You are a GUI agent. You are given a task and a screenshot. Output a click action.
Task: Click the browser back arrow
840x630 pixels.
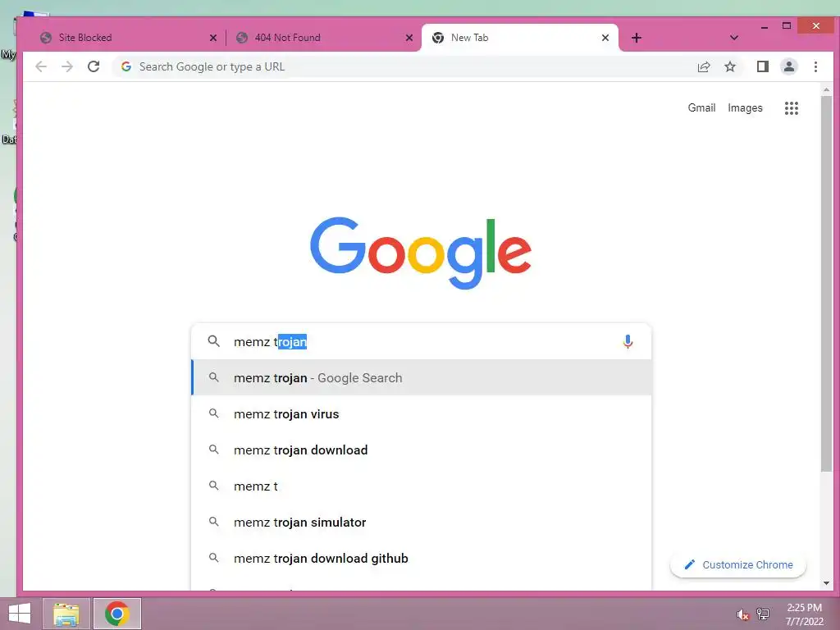coord(41,66)
